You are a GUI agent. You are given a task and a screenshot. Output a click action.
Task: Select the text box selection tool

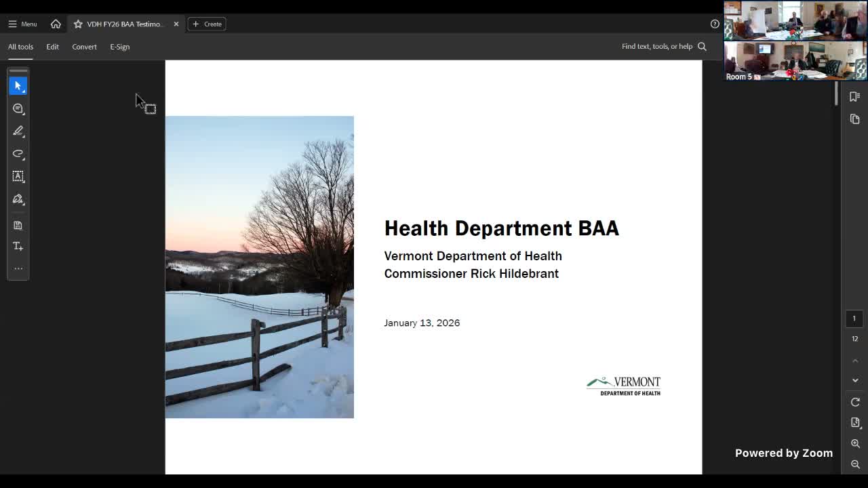click(18, 176)
